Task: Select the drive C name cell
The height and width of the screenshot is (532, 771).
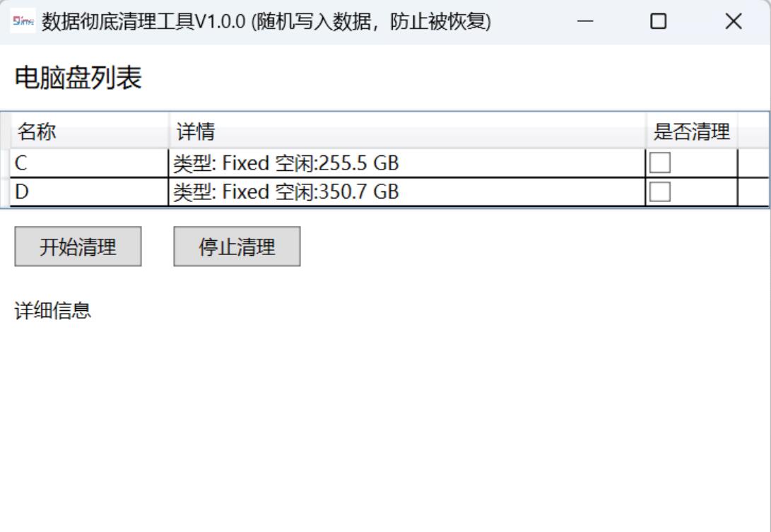Action: [x=89, y=163]
